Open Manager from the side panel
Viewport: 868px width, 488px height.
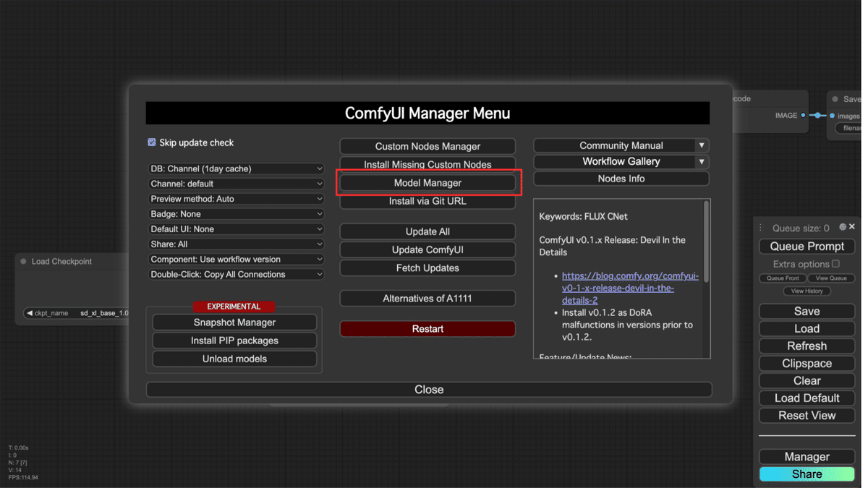(x=807, y=457)
